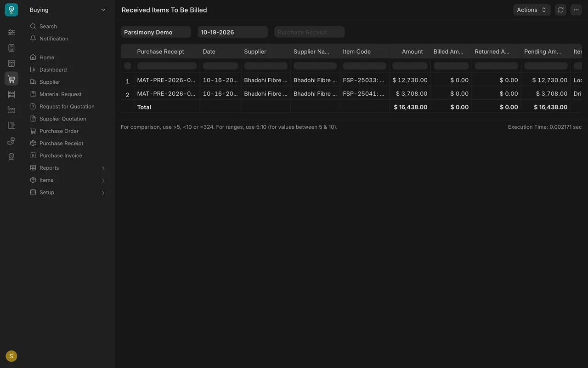
Task: Click the teal lightbulb app logo
Action: click(11, 10)
